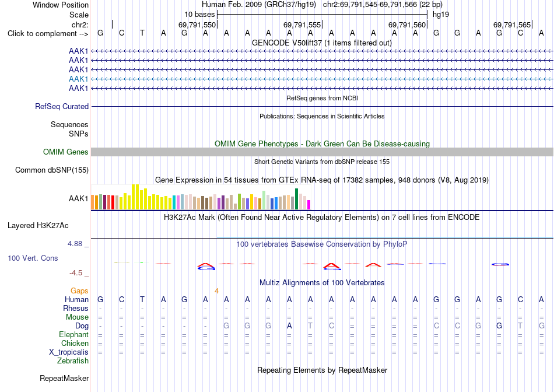Click the 'RefSeq genes from NCBI' title
The height and width of the screenshot is (392, 554).
[x=322, y=98]
